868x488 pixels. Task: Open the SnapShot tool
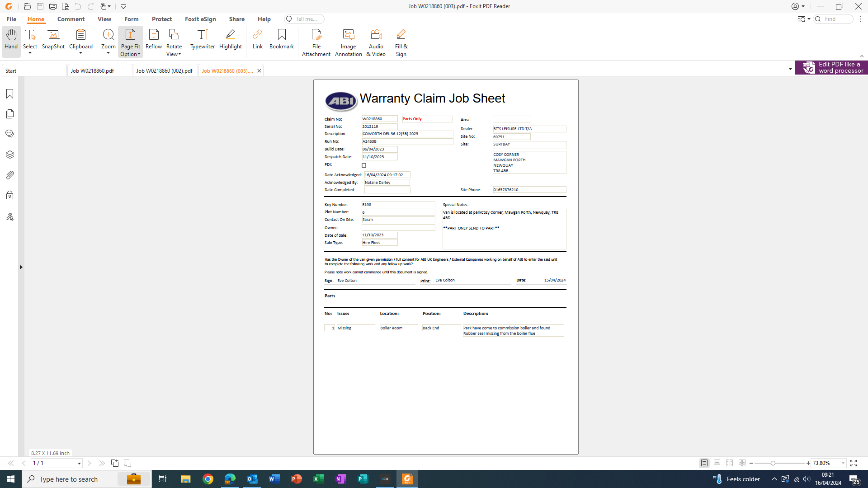(53, 39)
